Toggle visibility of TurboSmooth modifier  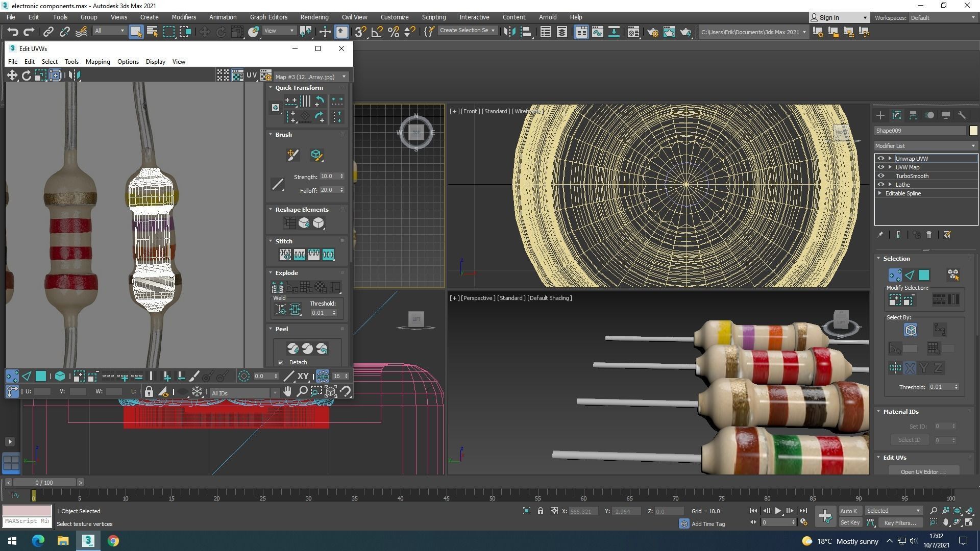click(x=880, y=176)
